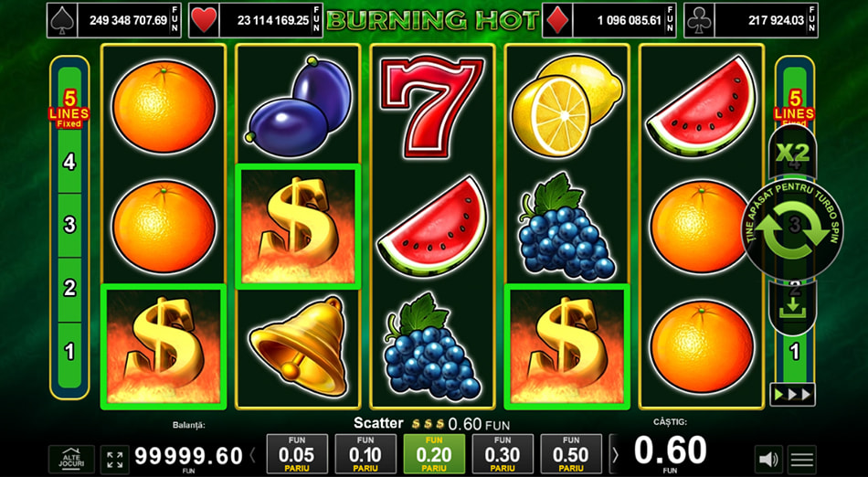Select line 4 on left lines indicator
The width and height of the screenshot is (868, 477).
click(69, 162)
